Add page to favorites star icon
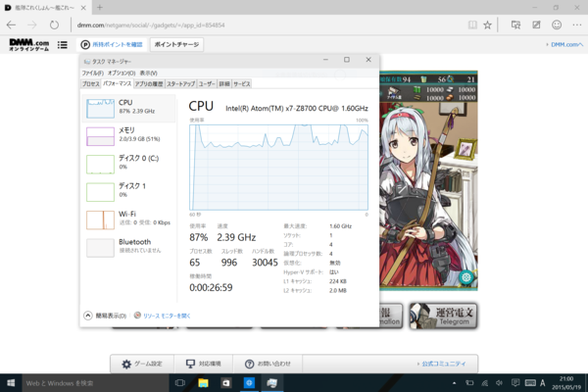 tap(487, 25)
